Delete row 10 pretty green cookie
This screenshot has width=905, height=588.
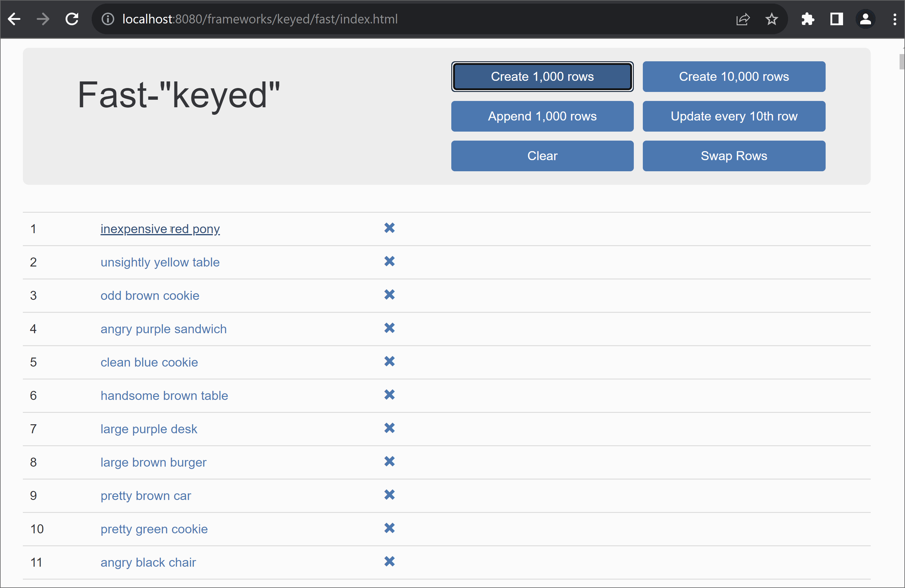[389, 528]
